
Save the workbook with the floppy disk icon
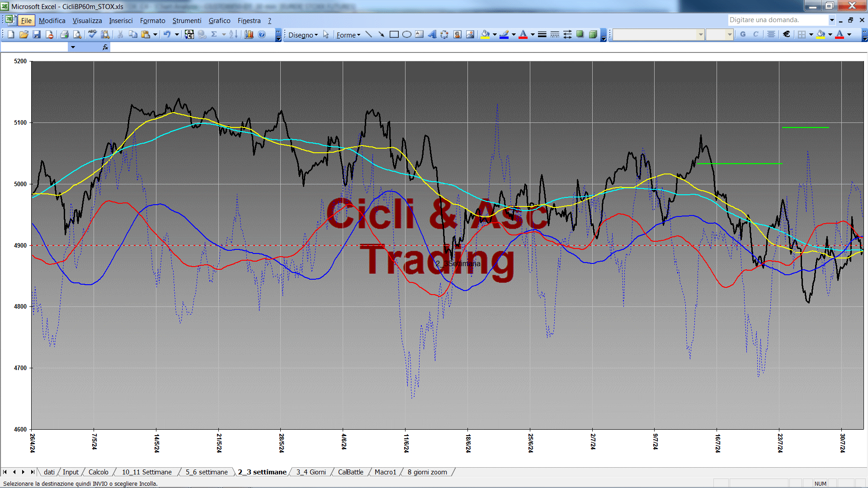pos(37,34)
